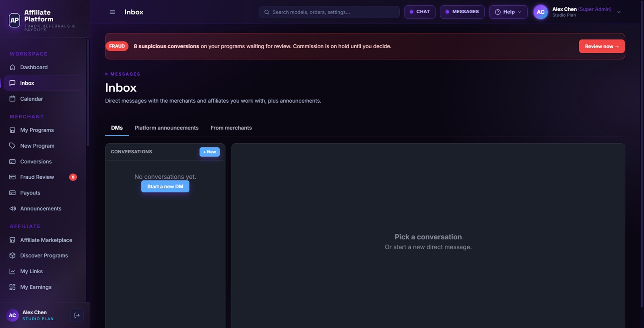
Task: Click the My Programs store icon
Action: pyautogui.click(x=12, y=130)
